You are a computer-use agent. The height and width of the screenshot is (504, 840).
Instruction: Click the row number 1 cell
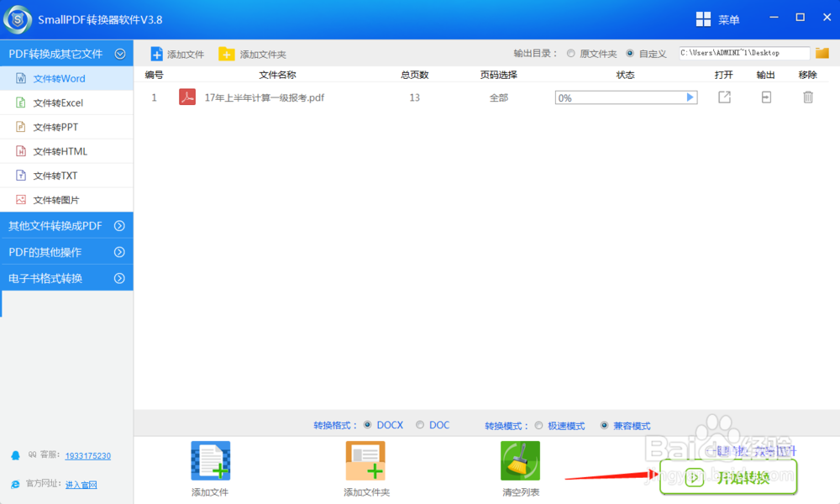155,97
